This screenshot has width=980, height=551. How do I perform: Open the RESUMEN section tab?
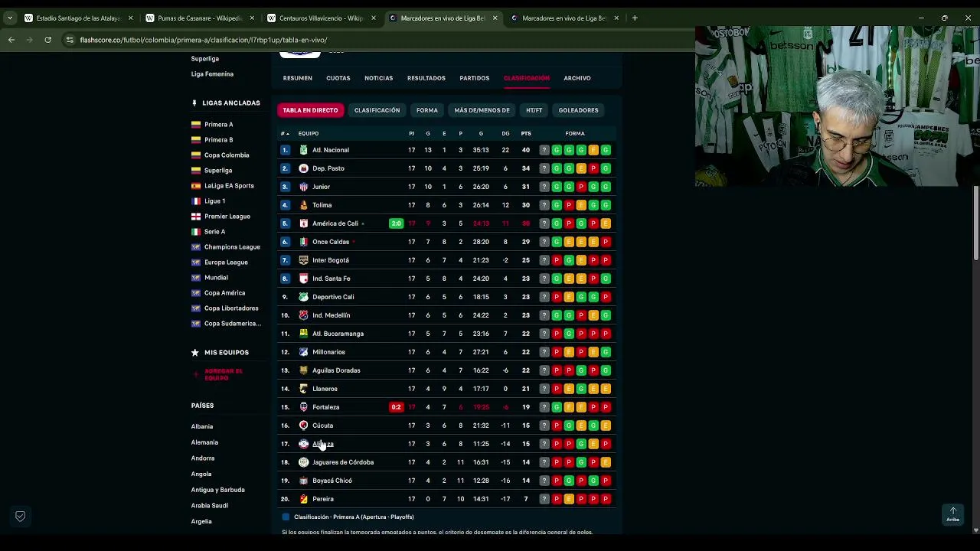(297, 78)
